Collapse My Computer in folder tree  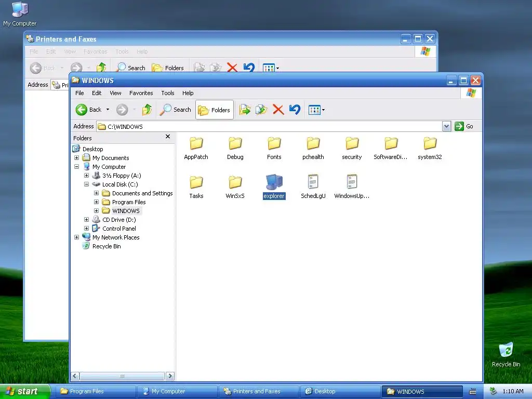[77, 167]
